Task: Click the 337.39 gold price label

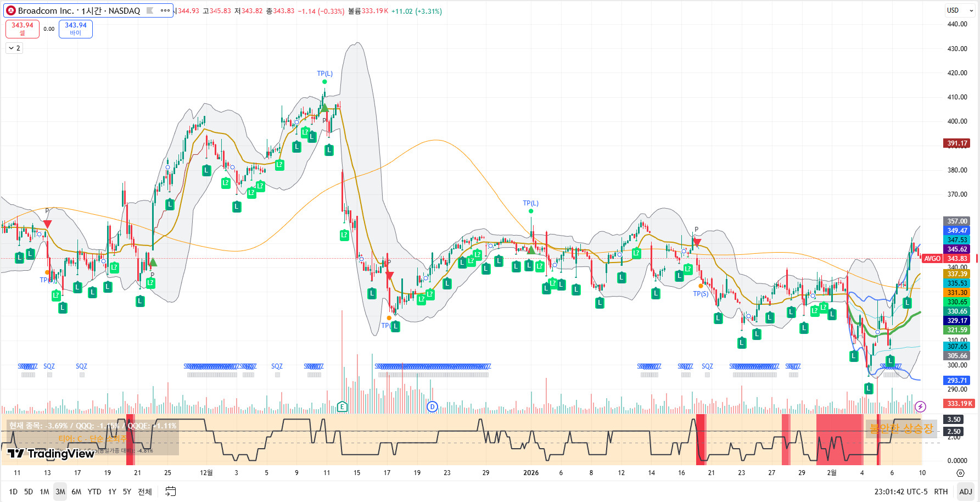Action: 957,274
